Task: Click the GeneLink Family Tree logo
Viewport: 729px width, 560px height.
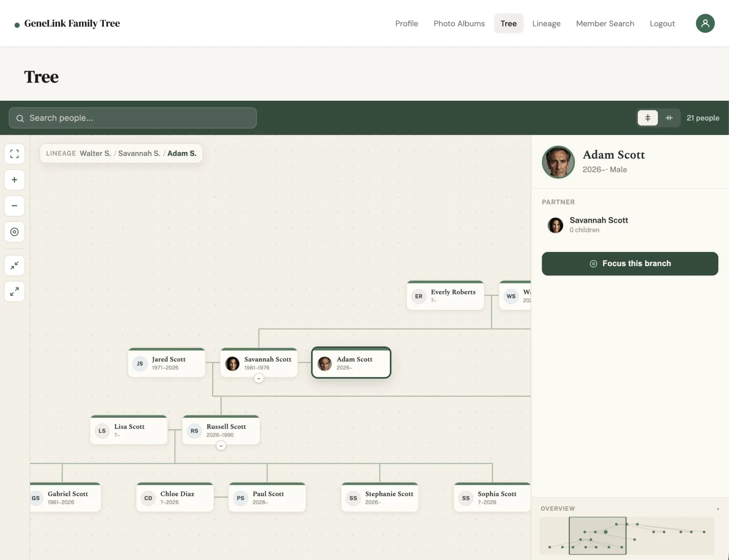Action: pos(67,24)
